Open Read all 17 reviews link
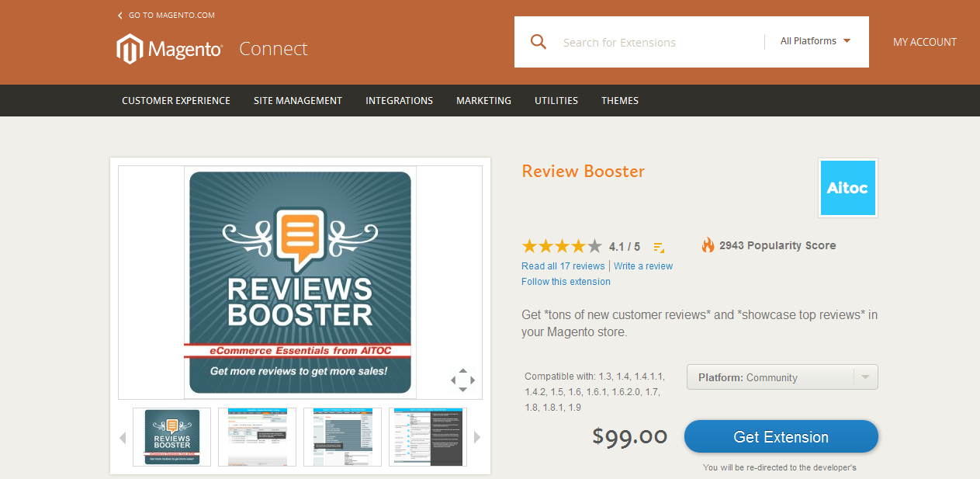This screenshot has height=479, width=980. 563,266
